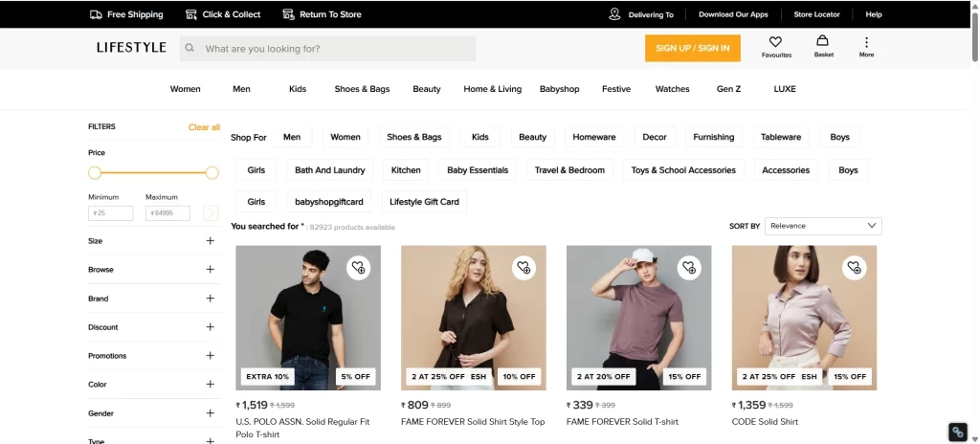Select the Homeware Shop For chip
This screenshot has height=444, width=980.
(593, 137)
